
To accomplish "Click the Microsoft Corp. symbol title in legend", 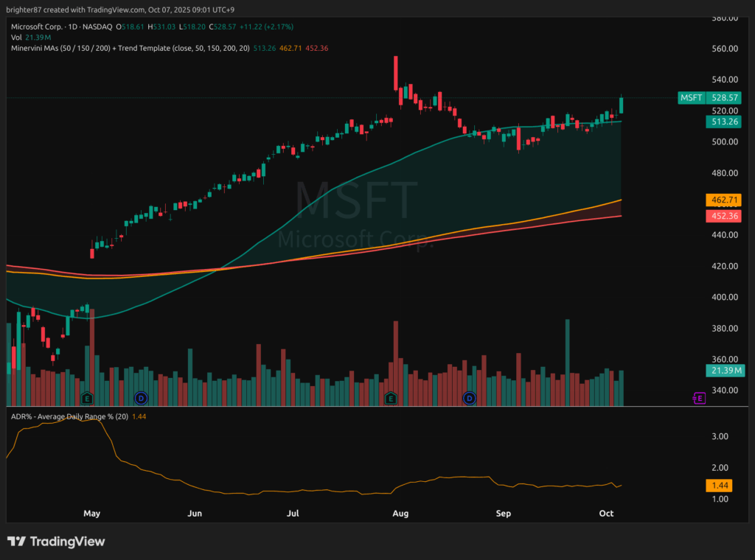I will click(41, 27).
